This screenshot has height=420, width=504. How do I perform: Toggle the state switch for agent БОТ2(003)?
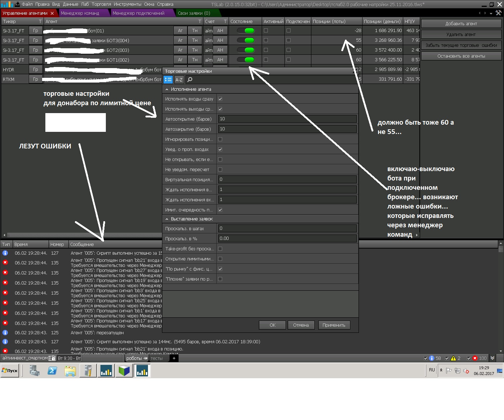[246, 50]
